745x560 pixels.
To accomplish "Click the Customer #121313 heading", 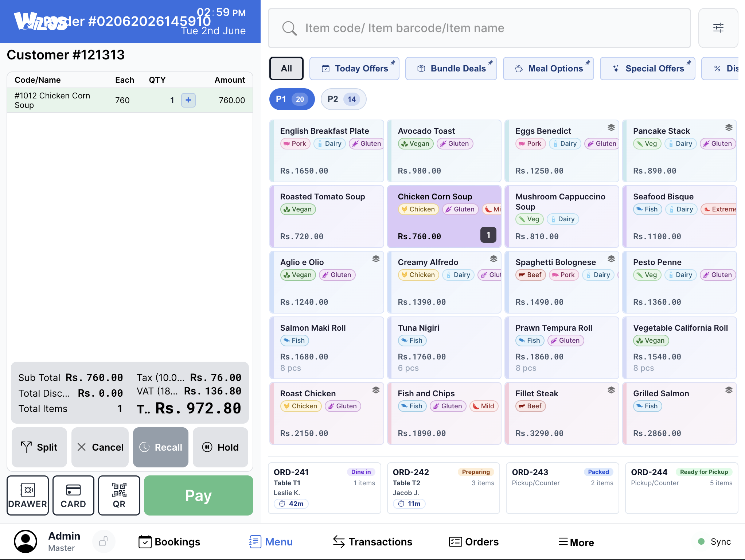I will 66,55.
